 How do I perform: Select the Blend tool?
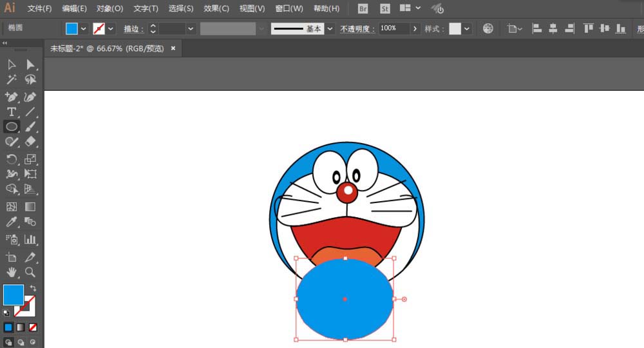[x=30, y=222]
